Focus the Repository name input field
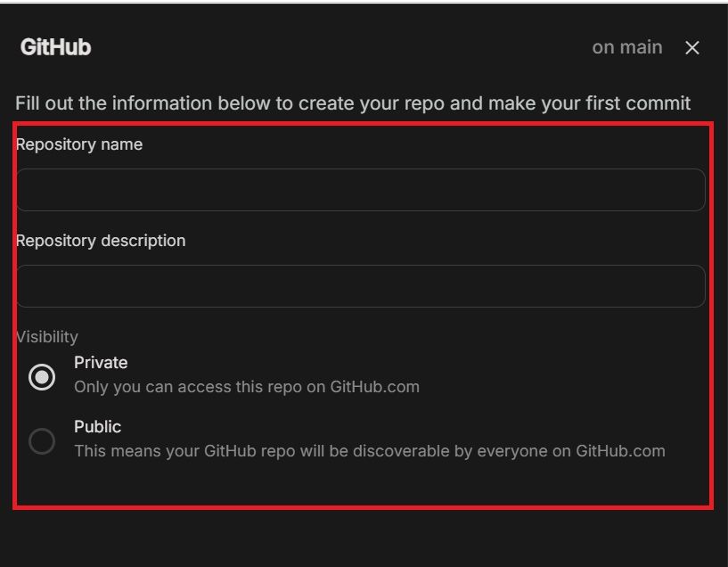Screen dimensions: 728x567 coord(360,190)
